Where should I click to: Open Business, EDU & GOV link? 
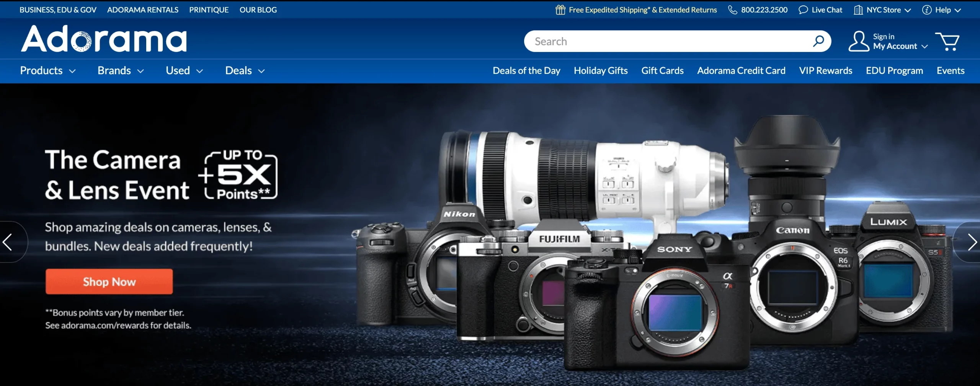point(58,10)
